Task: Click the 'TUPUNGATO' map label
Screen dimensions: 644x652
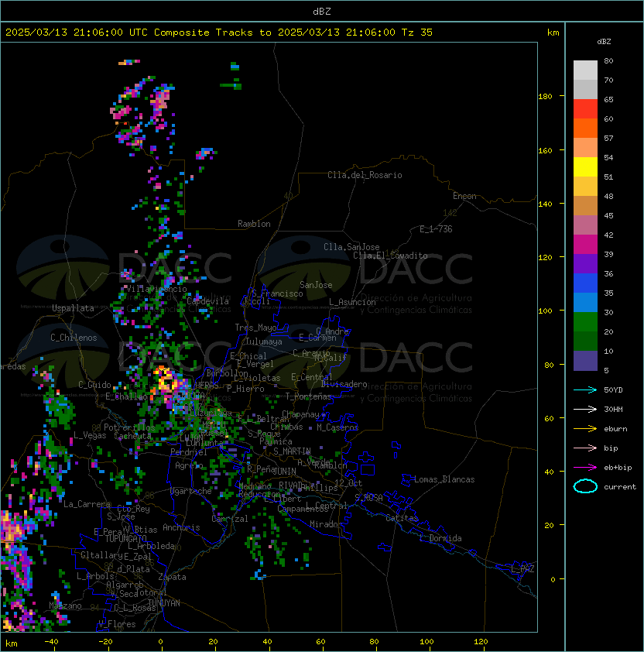Action: [125, 539]
